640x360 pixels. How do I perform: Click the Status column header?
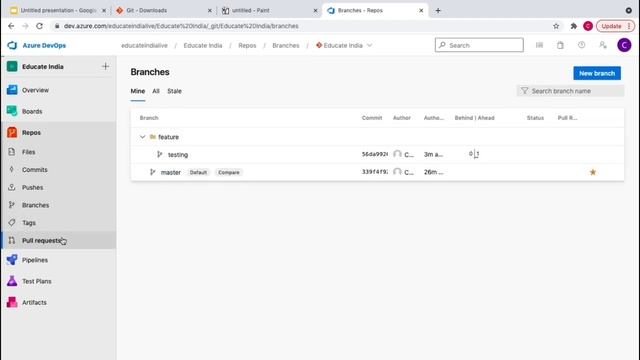[x=535, y=118]
